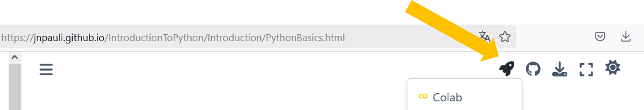Click the translate page icon
Screen dimensions: 644x110
pyautogui.click(x=484, y=37)
